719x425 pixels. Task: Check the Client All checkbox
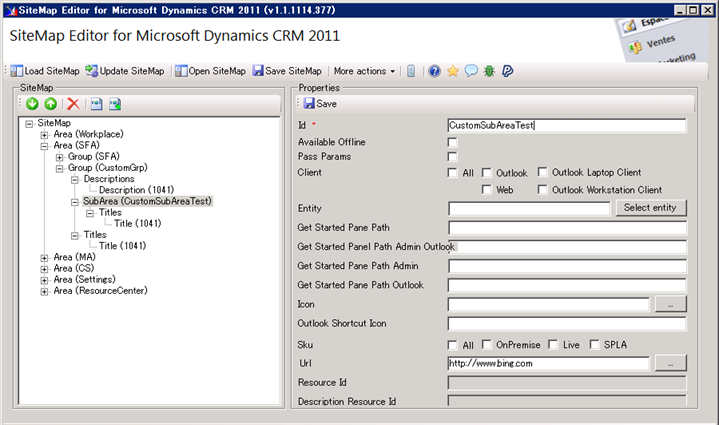tap(453, 173)
